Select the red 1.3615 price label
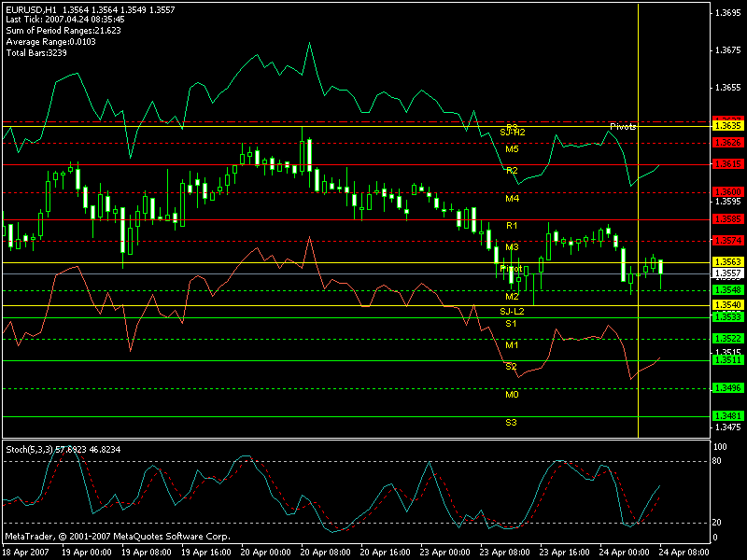 727,163
